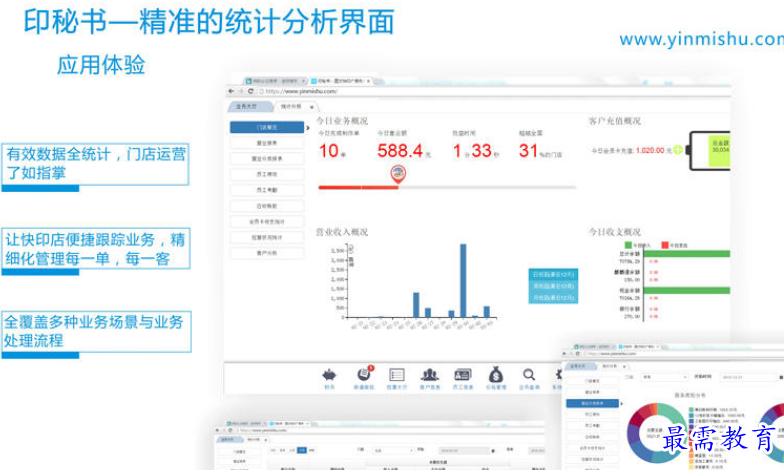The width and height of the screenshot is (784, 470).
Task: Open the fifth sidebar menu item
Action: point(267,190)
